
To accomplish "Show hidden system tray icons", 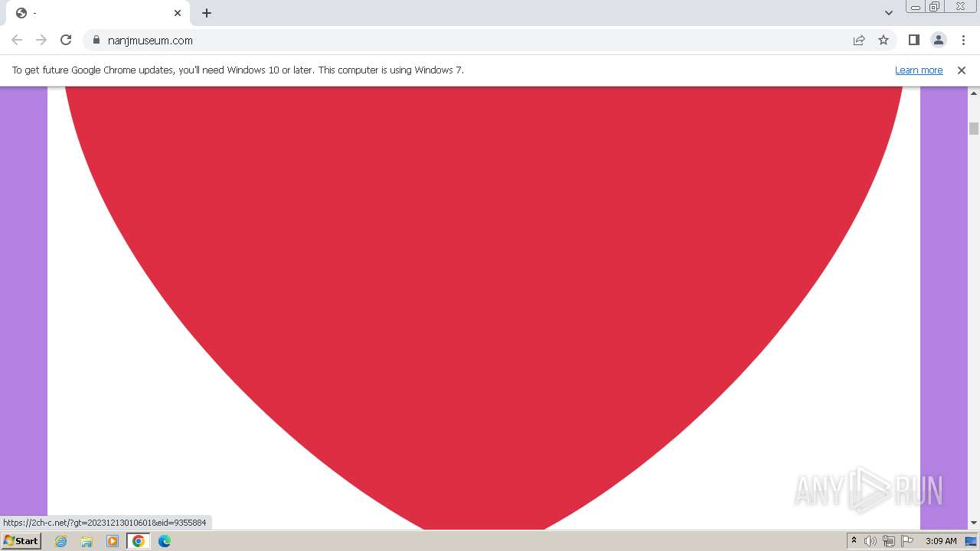I will tap(854, 541).
